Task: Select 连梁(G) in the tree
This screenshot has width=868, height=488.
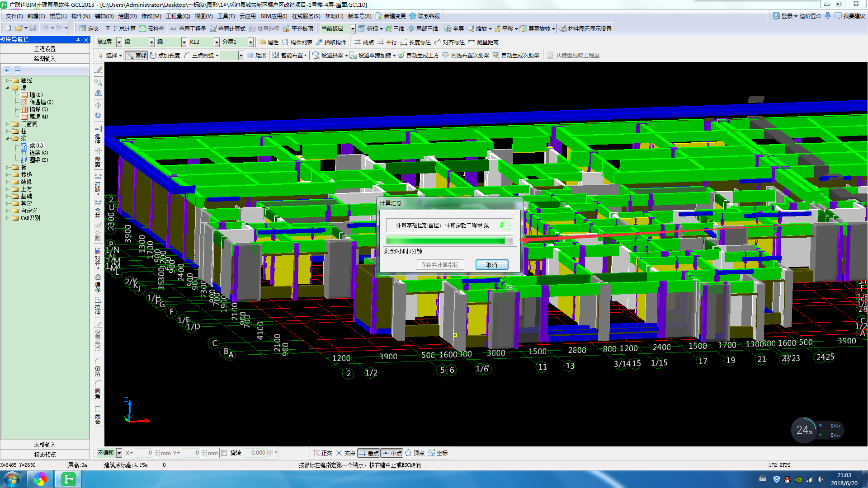Action: tap(34, 153)
